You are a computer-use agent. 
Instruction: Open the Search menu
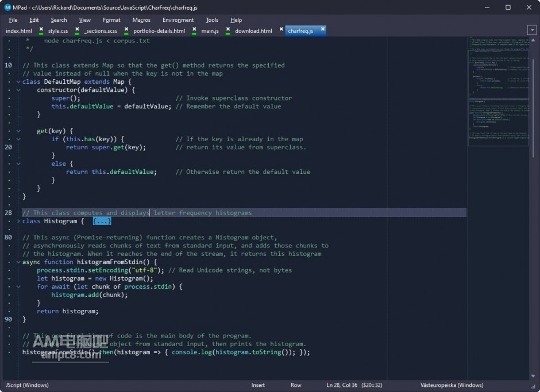click(x=59, y=20)
